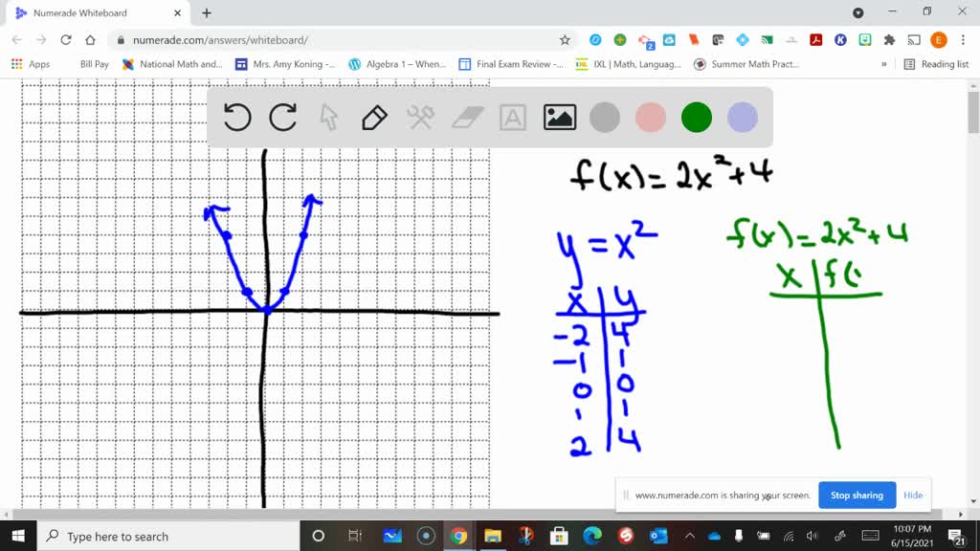Select the text tool
This screenshot has height=551, width=980.
pyautogui.click(x=513, y=117)
